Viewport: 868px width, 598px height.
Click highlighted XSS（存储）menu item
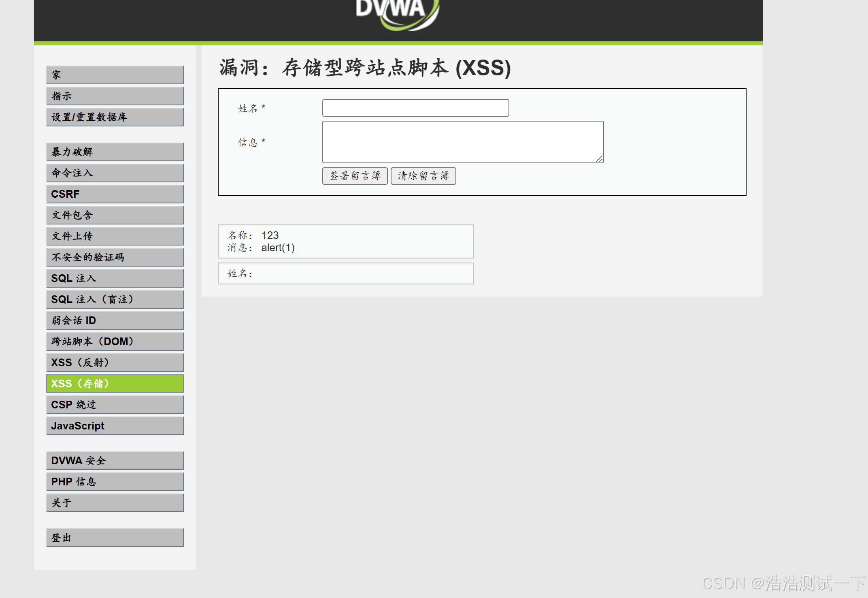[115, 384]
